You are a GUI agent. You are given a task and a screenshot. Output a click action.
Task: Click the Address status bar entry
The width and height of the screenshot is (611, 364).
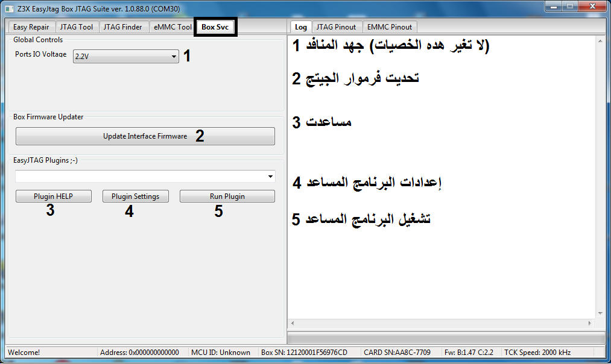point(139,353)
